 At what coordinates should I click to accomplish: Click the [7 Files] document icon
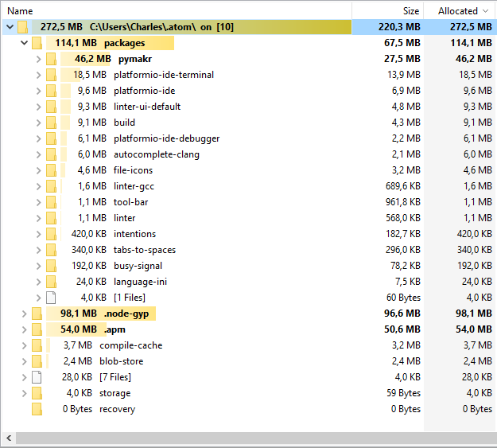coord(37,377)
